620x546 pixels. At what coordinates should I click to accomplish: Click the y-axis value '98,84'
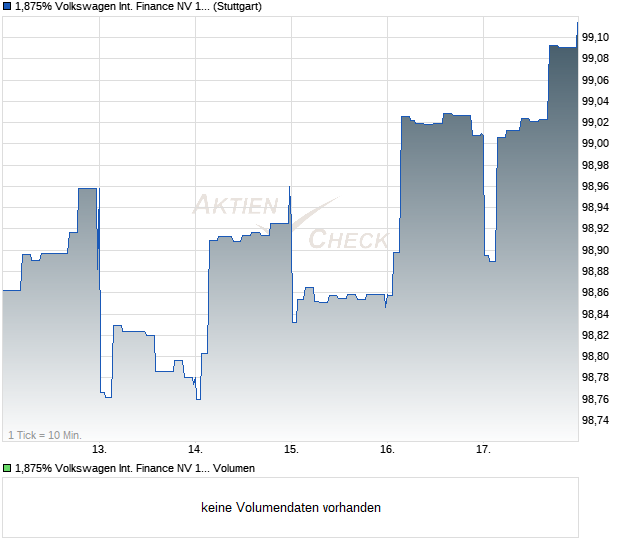[x=595, y=314]
